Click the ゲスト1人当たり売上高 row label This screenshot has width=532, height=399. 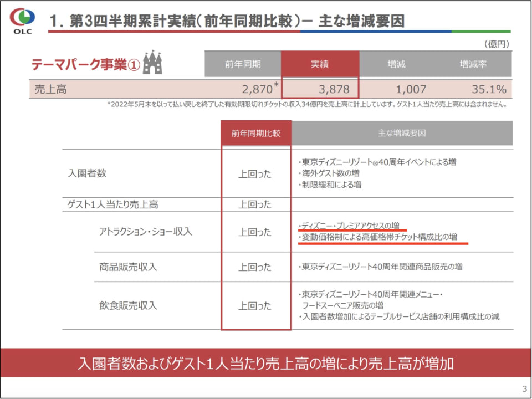click(x=112, y=204)
